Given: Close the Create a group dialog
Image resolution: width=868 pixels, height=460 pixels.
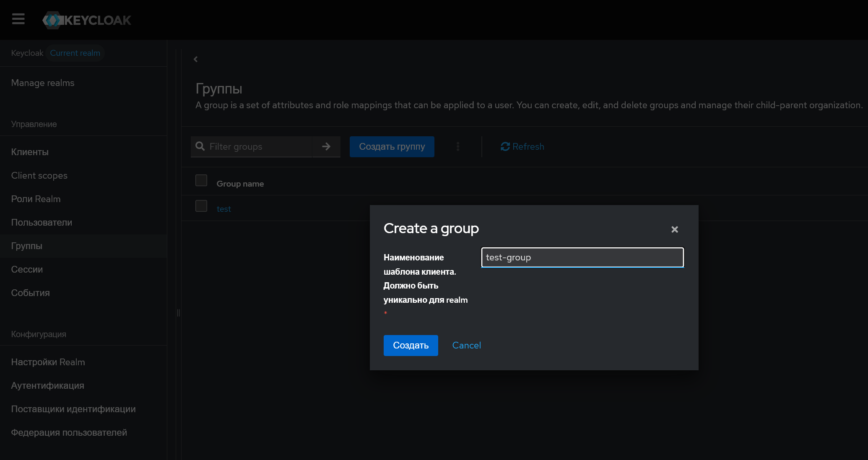Looking at the screenshot, I should [675, 229].
